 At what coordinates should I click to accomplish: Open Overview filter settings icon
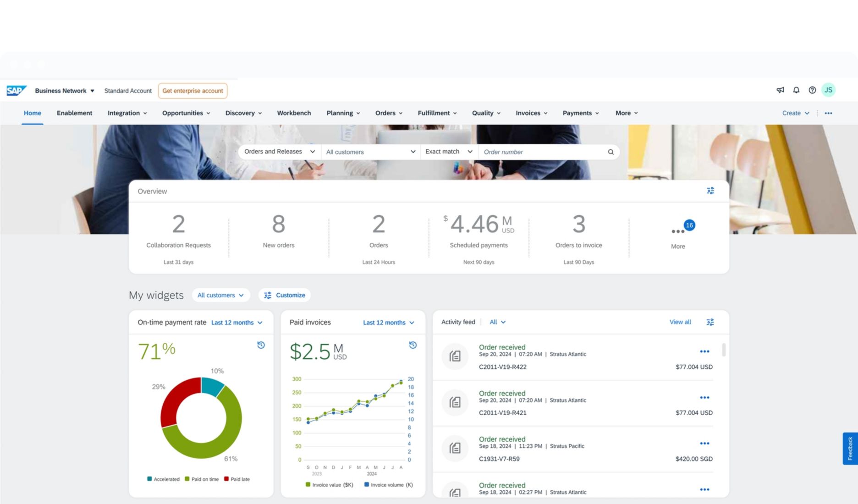click(x=710, y=191)
